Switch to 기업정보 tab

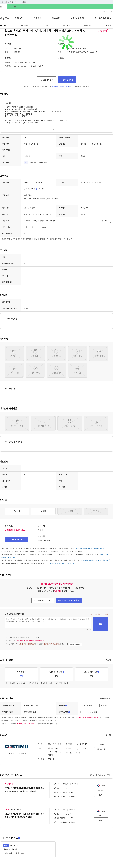[x=108, y=26]
